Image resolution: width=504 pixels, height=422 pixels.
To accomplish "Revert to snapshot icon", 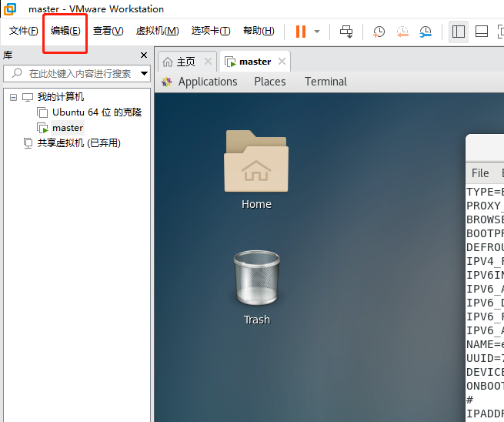I will (x=402, y=32).
